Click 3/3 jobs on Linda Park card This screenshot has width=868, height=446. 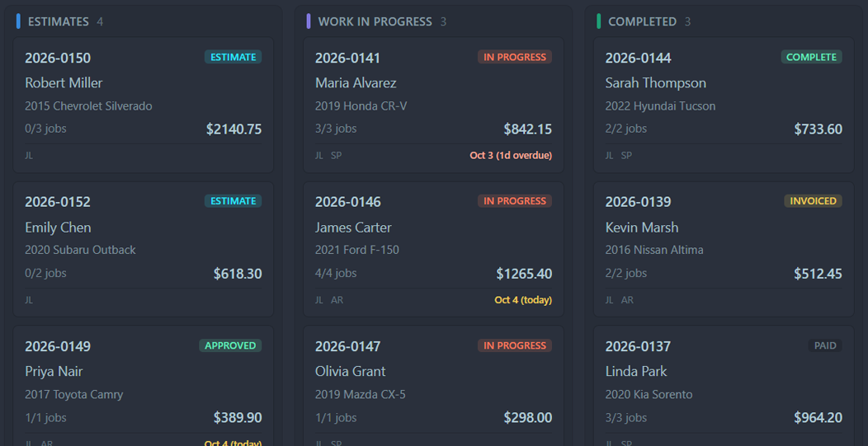click(625, 418)
